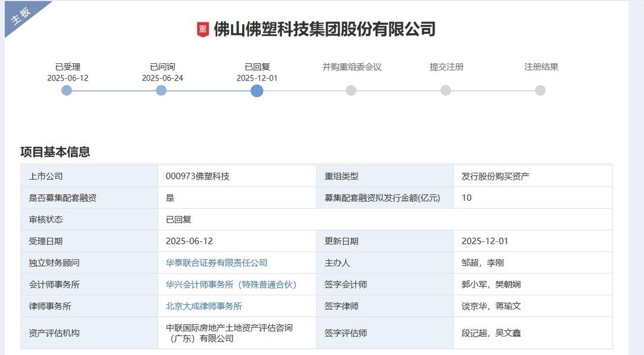Viewport: 644px width, 355px height.
Task: Click the 000973佛塑科技 cell
Action: 237,176
